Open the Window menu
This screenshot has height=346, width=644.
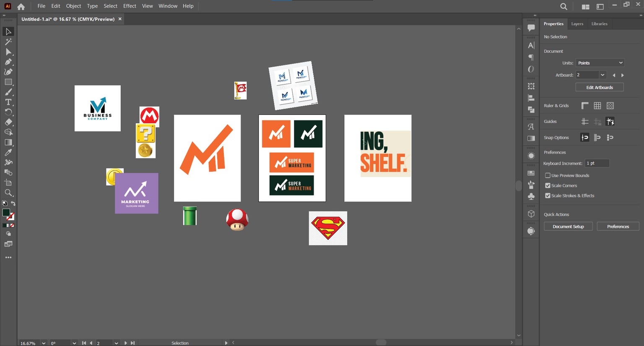[168, 6]
